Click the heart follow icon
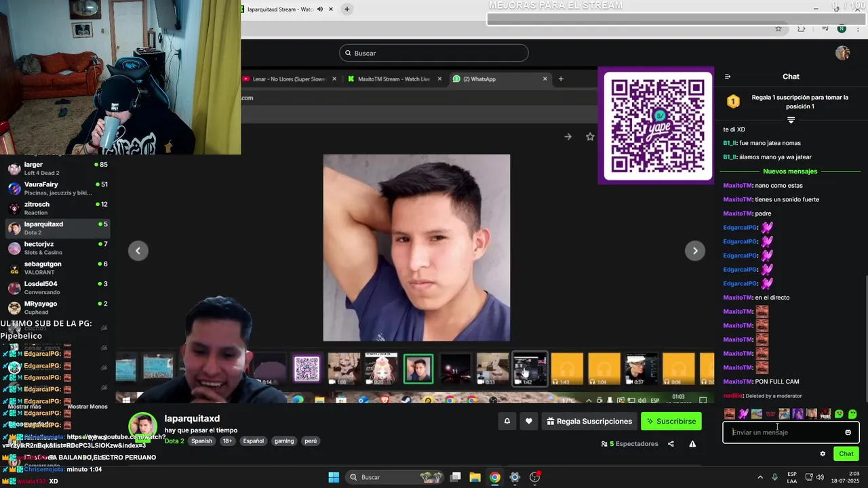868x488 pixels. (529, 422)
